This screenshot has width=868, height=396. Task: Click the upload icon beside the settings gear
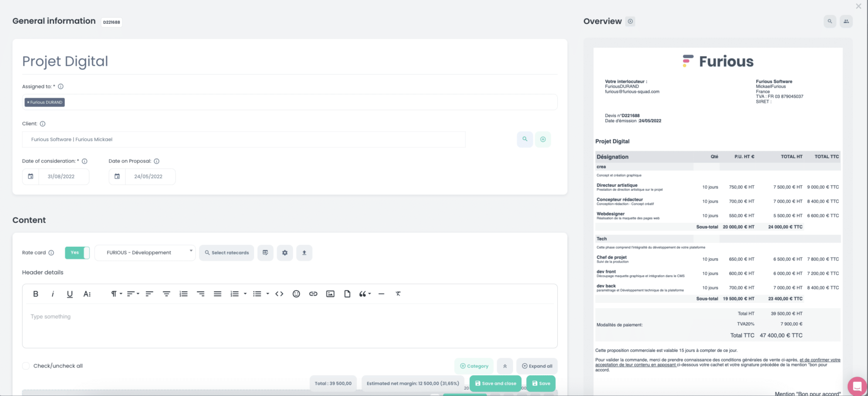tap(304, 253)
